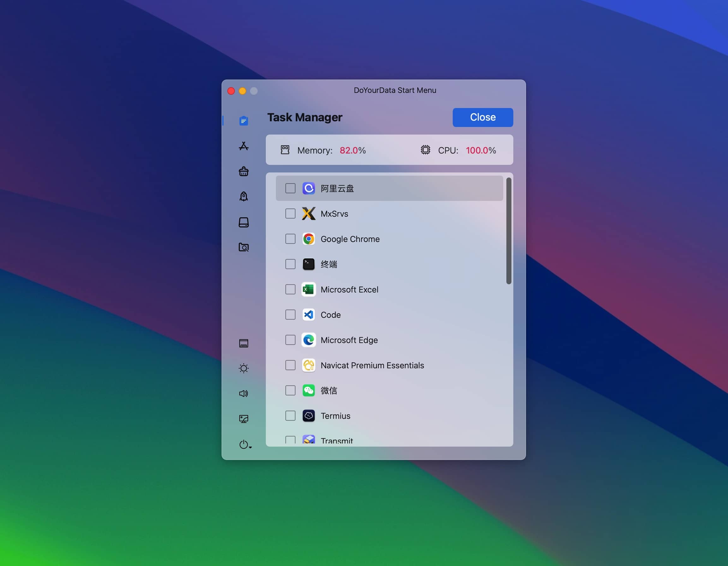Click the brightness sun sidebar icon
This screenshot has width=728, height=566.
click(244, 368)
